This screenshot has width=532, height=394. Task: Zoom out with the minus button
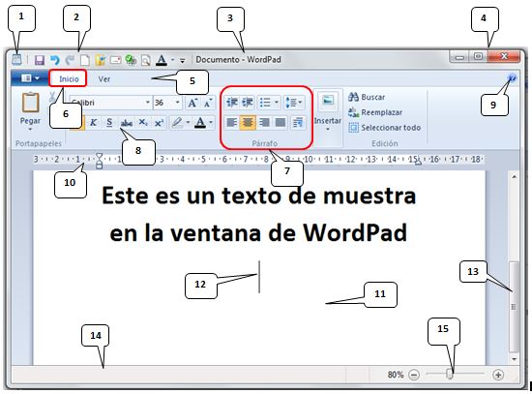tap(414, 375)
